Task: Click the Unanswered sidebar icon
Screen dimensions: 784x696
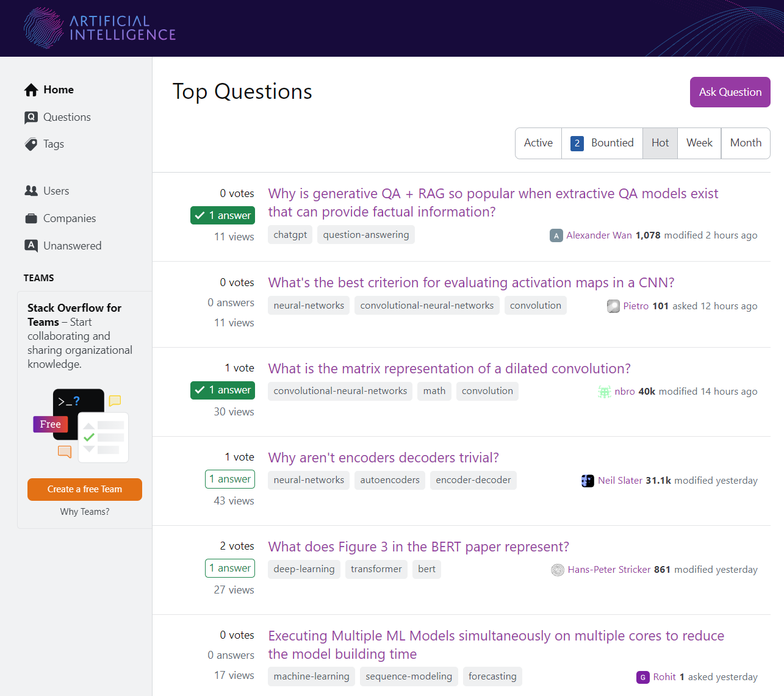Action: click(x=31, y=245)
